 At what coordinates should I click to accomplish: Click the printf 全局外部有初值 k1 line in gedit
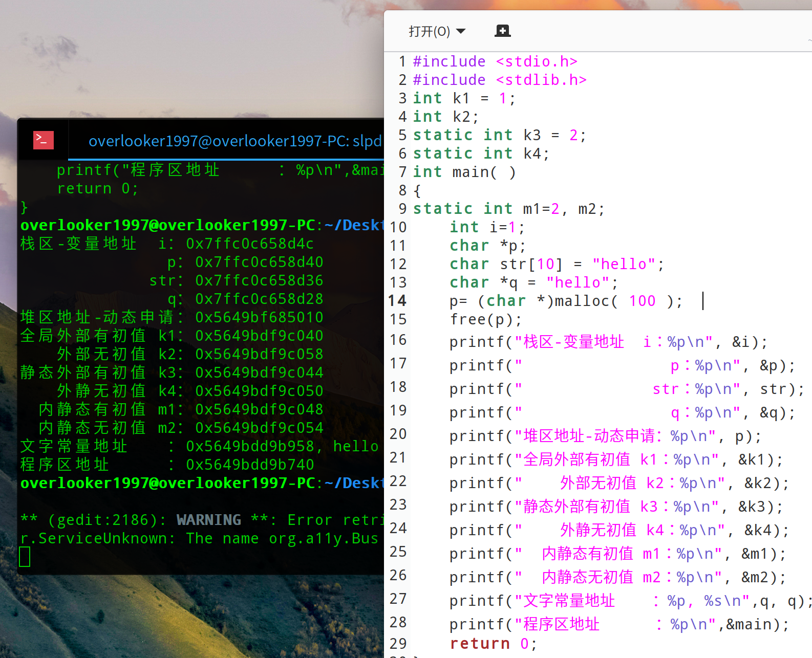point(616,459)
